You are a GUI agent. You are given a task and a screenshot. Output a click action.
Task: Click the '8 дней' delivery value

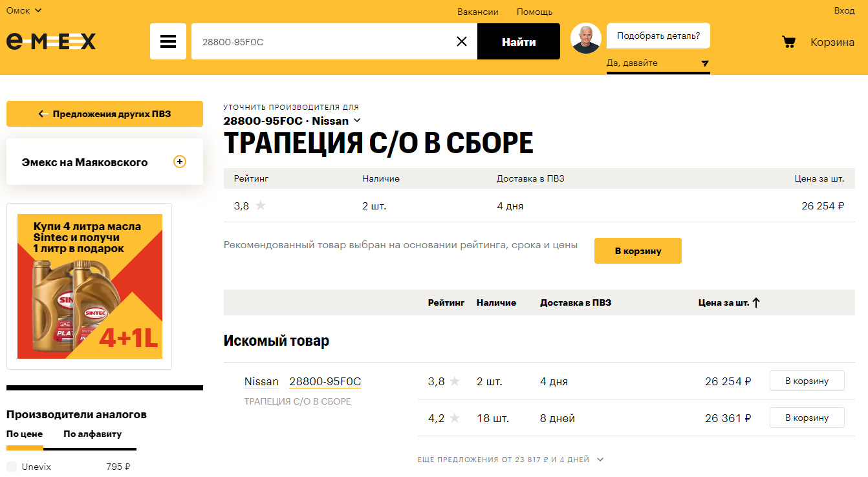click(558, 418)
